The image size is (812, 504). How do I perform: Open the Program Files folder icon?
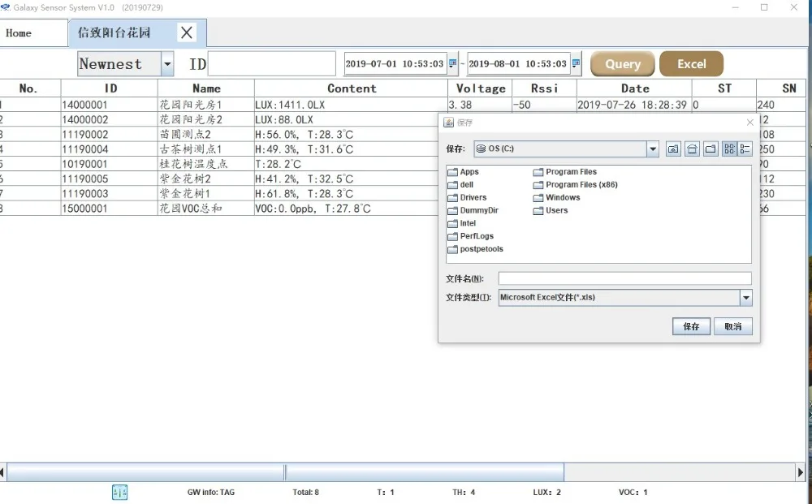click(x=538, y=172)
